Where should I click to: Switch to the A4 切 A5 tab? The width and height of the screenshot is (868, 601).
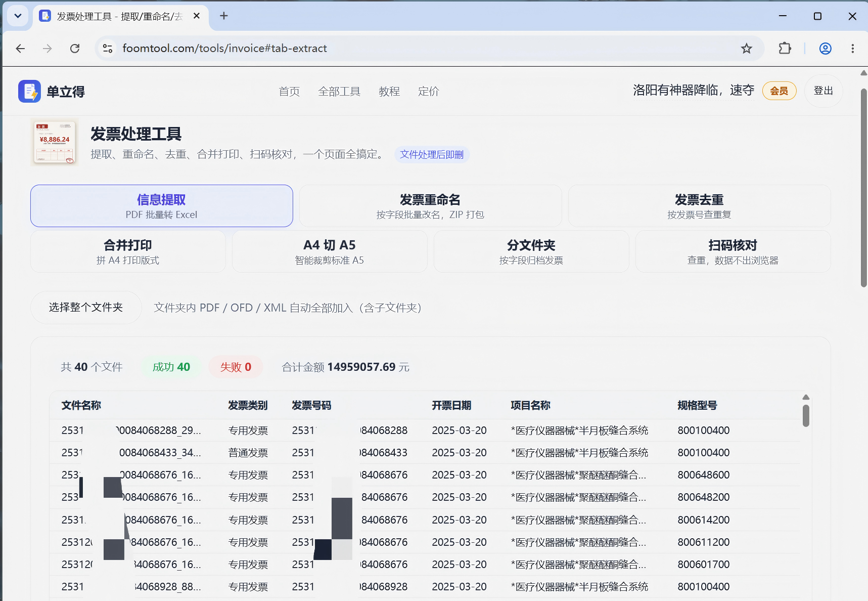pos(330,251)
